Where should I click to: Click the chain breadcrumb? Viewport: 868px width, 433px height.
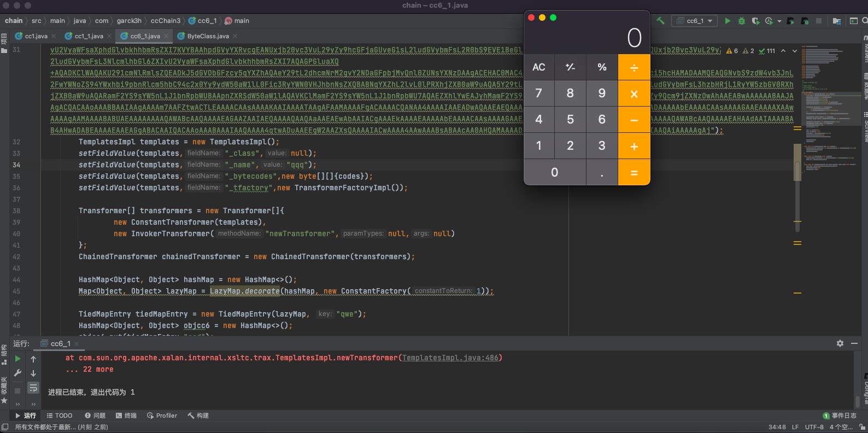[x=14, y=21]
